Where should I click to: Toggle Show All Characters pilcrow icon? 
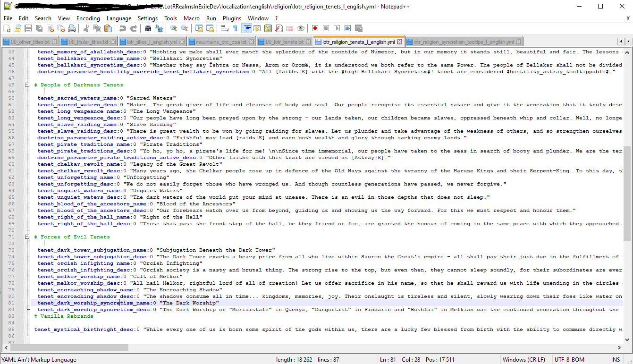(x=236, y=28)
